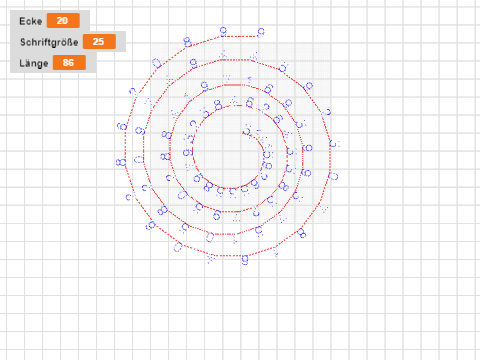Click the Schriftgröße variable label

49,42
